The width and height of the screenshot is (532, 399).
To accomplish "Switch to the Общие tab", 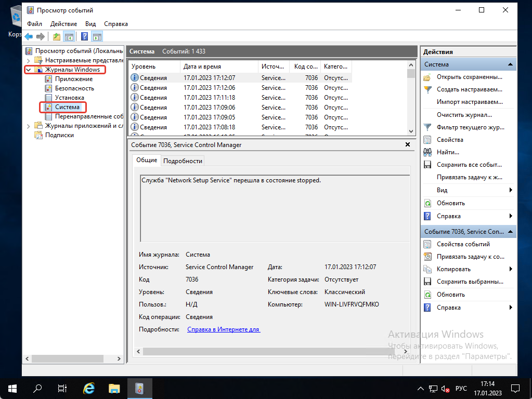I will [147, 160].
